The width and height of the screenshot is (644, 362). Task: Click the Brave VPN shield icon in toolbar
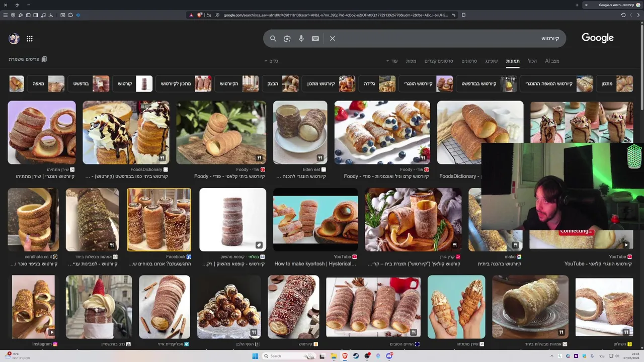(13, 15)
